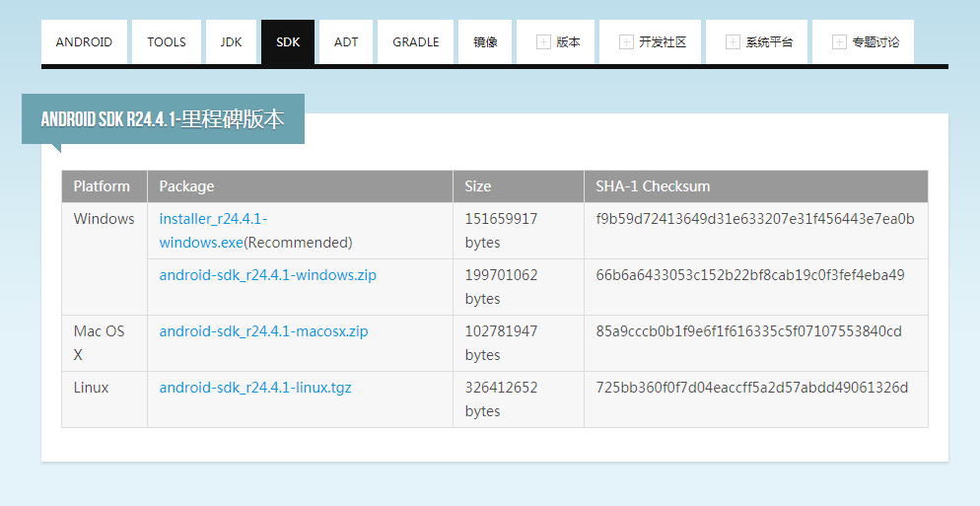Click the Platform column header
This screenshot has height=506, width=980.
click(105, 186)
